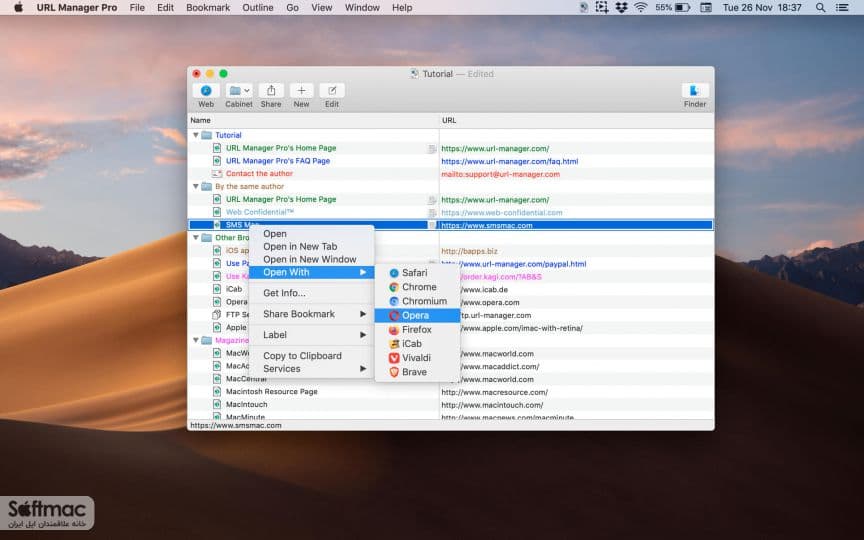Select Contact the author bookmark
Screen dimensions: 864x540
259,174
